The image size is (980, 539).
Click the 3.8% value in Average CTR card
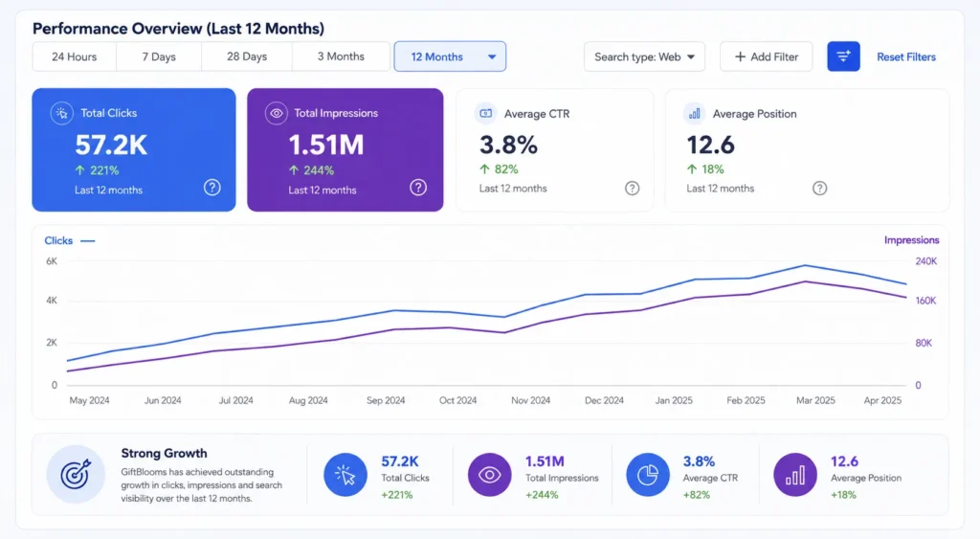coord(508,146)
